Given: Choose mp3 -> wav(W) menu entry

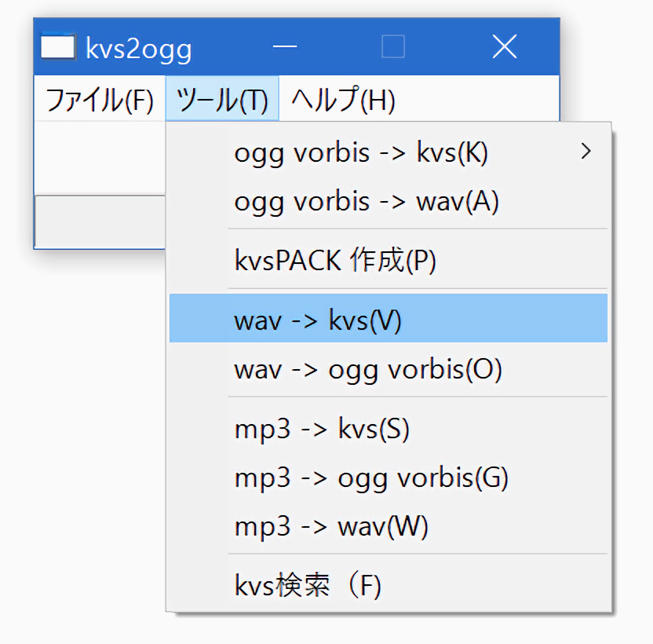Looking at the screenshot, I should click(331, 526).
